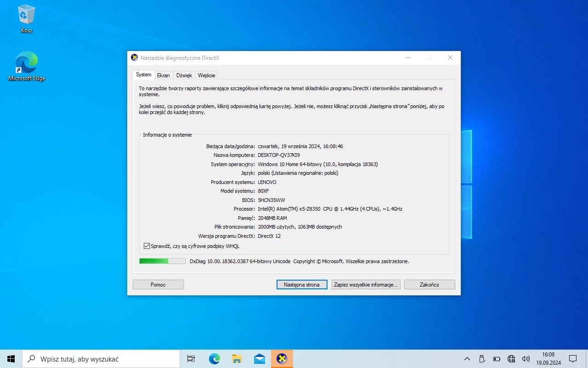Click the taskbar search box

pyautogui.click(x=101, y=359)
